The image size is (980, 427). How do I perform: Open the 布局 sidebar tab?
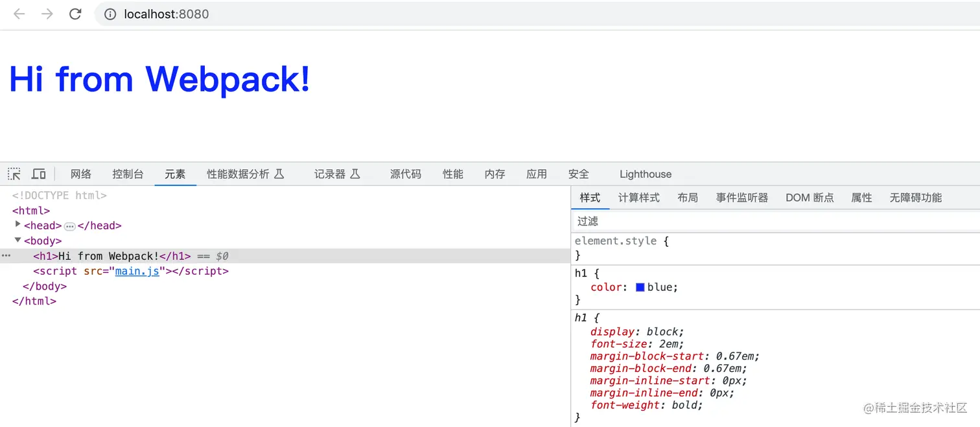coord(688,198)
